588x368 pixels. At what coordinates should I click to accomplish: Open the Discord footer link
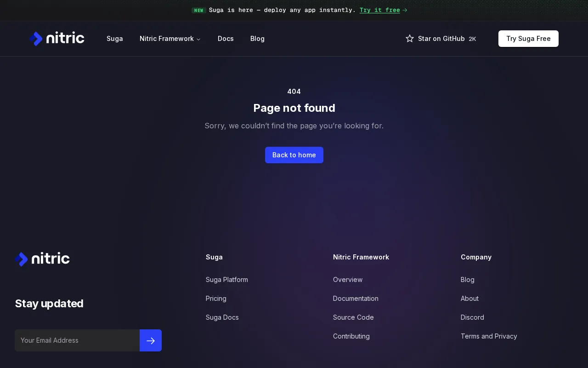point(472,317)
